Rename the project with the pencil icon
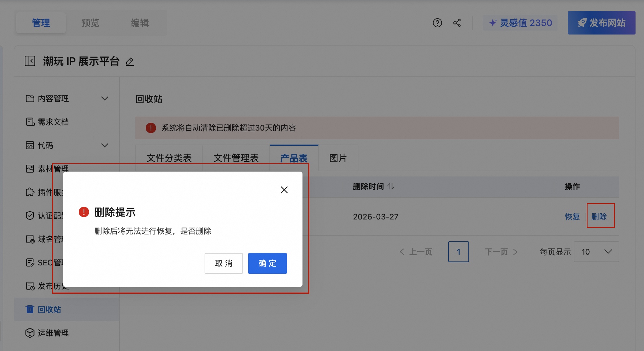Image resolution: width=644 pixels, height=351 pixels. pyautogui.click(x=130, y=62)
